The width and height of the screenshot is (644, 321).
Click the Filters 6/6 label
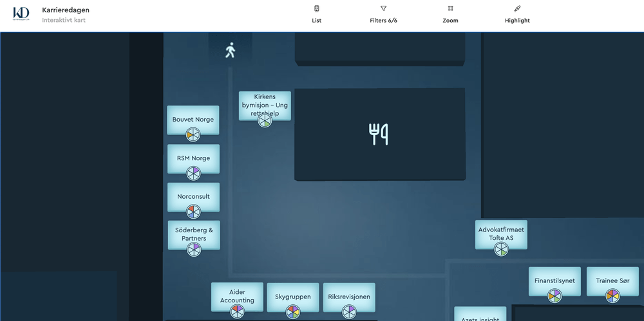(383, 21)
